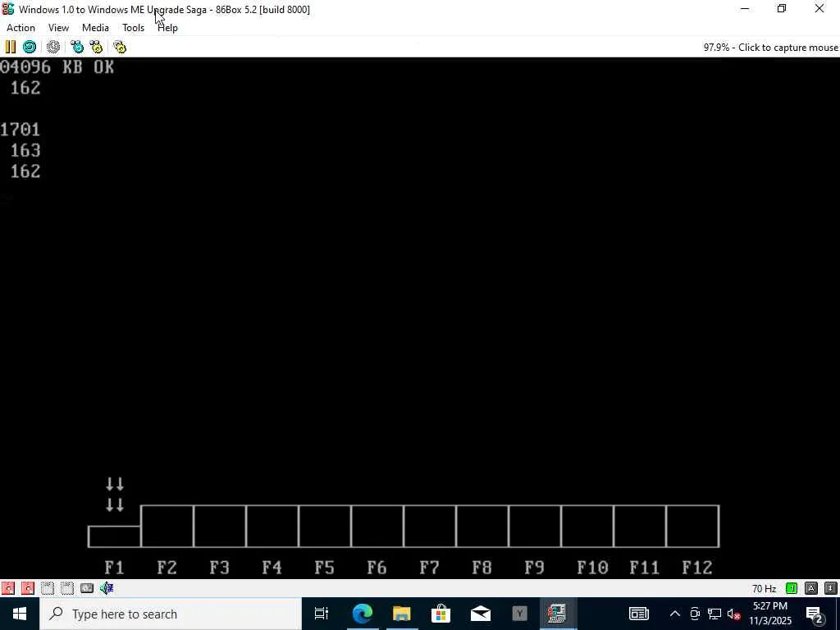Click the F8 key label
This screenshot has width=840, height=630.
coord(482,568)
